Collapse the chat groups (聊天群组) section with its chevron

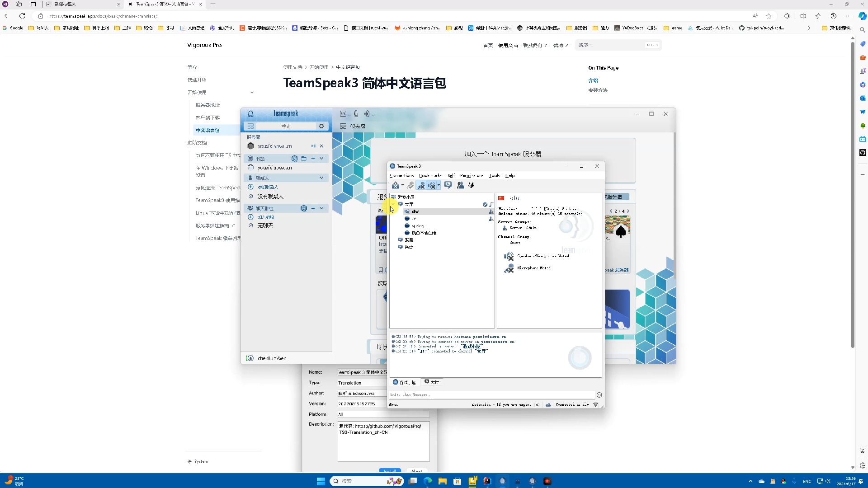pos(321,208)
